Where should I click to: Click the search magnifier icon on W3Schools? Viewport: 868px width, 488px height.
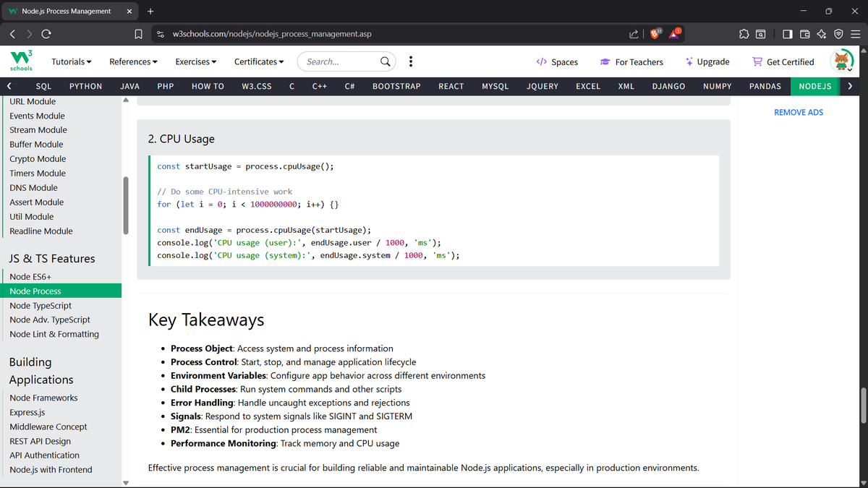(386, 61)
